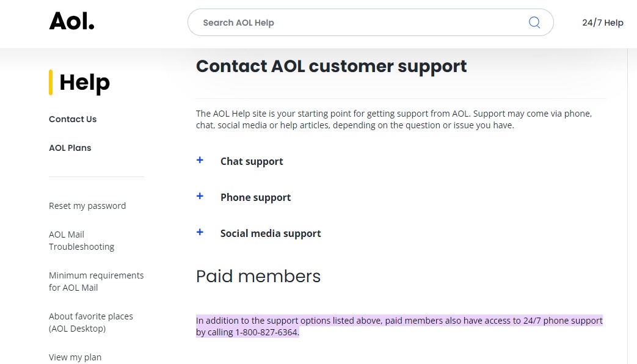Select the highlighted paid members text
This screenshot has height=364, width=637.
399,326
